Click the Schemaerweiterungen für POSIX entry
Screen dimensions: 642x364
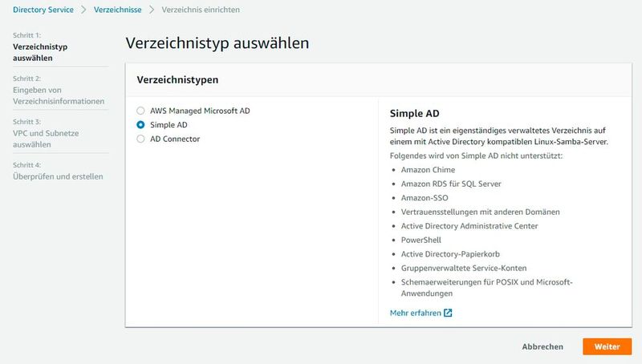[486, 288]
